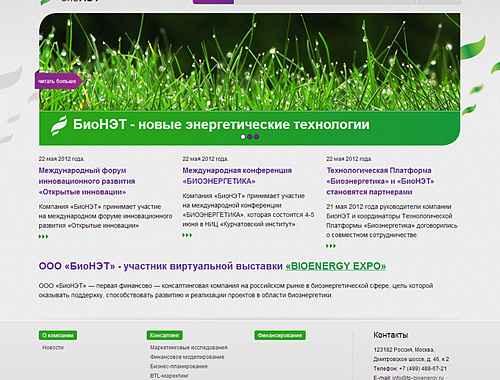
Task: Click green arrows under 'Открытые инновации' article
Action: 43,236
